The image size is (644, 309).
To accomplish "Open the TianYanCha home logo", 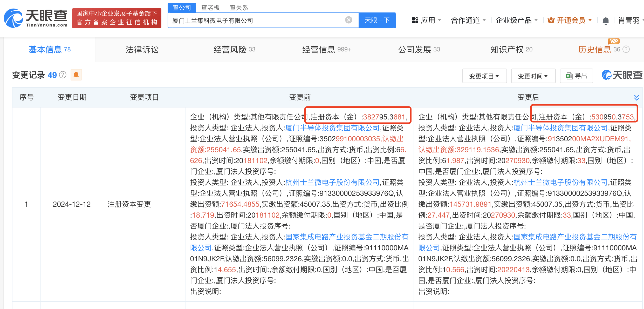I will [x=36, y=18].
